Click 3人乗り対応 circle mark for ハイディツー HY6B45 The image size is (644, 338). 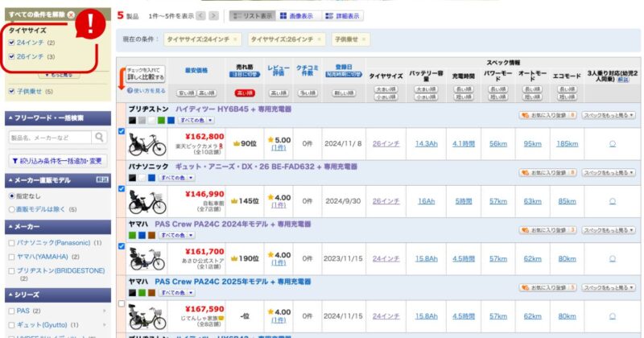(x=613, y=144)
